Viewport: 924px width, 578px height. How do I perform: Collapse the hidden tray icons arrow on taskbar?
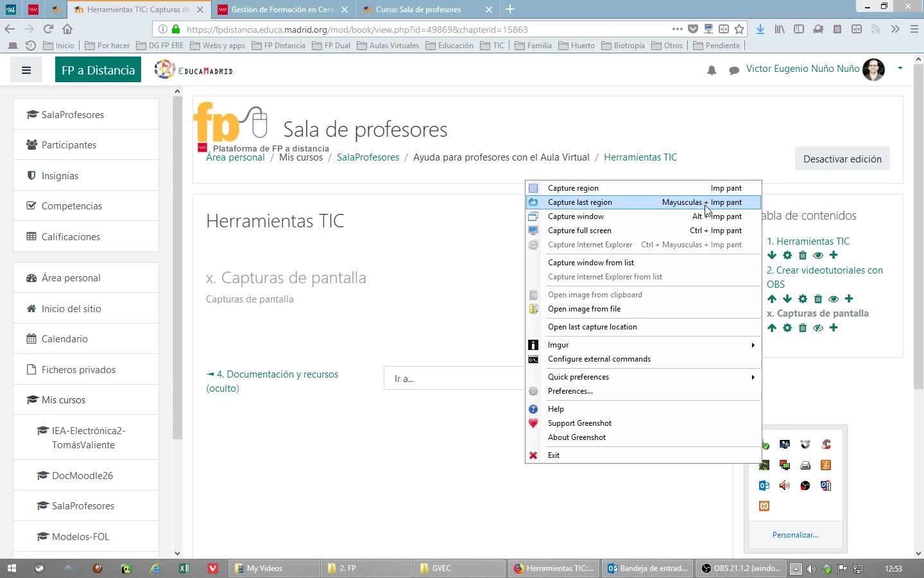(796, 568)
